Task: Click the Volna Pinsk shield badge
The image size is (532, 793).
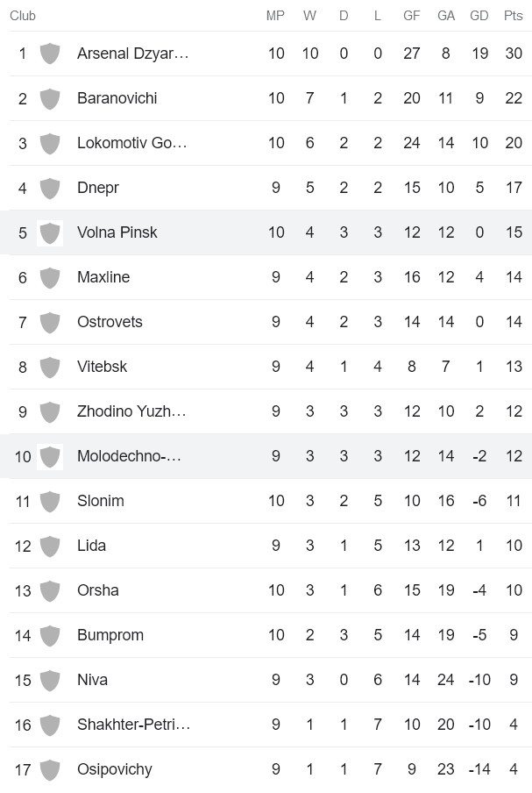Action: (x=50, y=232)
